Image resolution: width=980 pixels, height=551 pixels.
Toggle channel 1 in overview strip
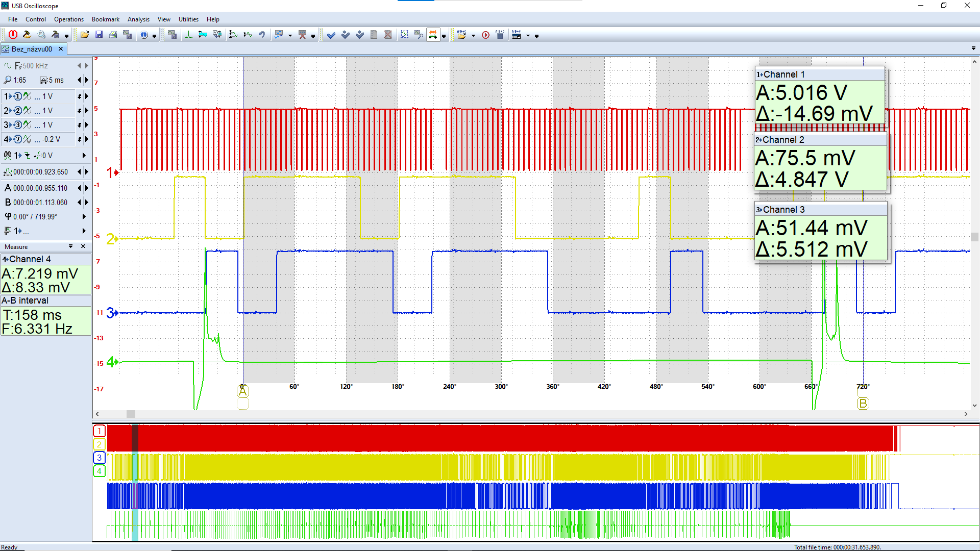(99, 431)
